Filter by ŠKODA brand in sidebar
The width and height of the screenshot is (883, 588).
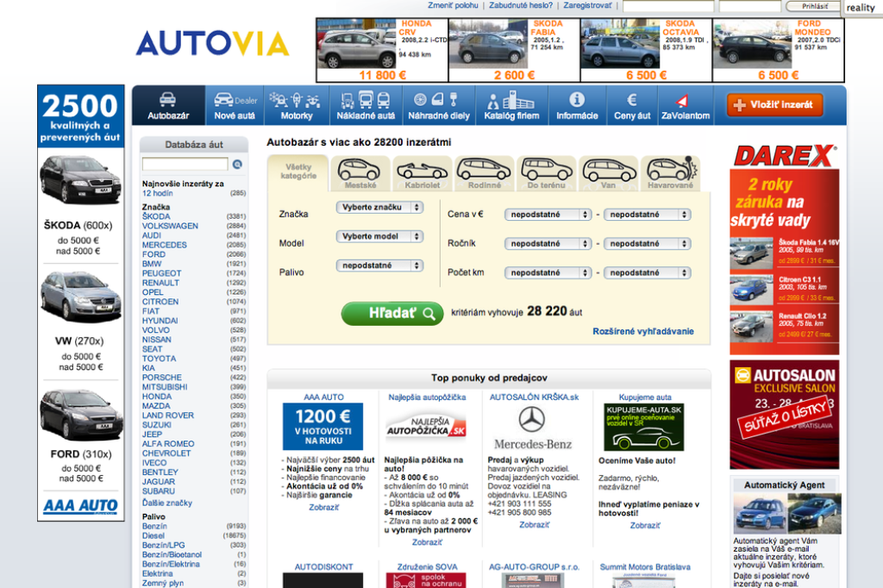(156, 216)
